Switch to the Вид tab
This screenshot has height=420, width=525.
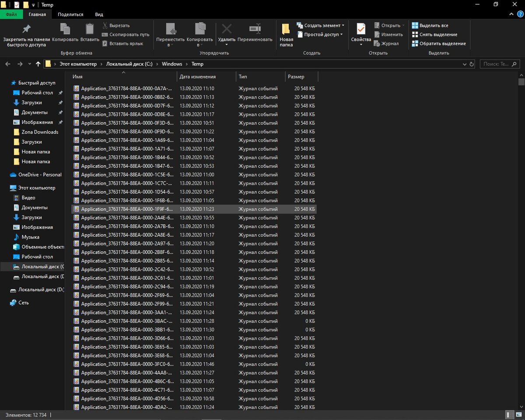tap(99, 14)
